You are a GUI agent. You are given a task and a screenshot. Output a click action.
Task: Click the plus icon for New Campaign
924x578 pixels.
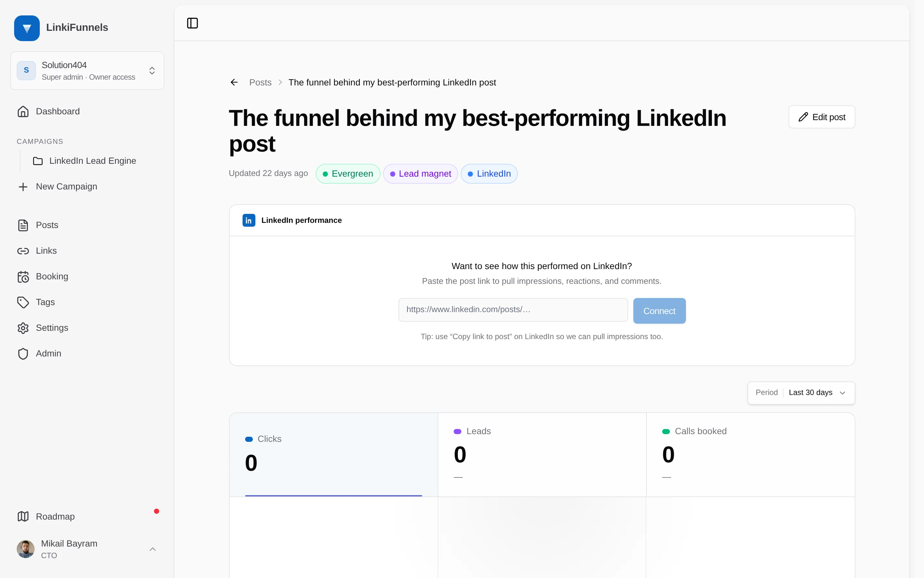[23, 187]
